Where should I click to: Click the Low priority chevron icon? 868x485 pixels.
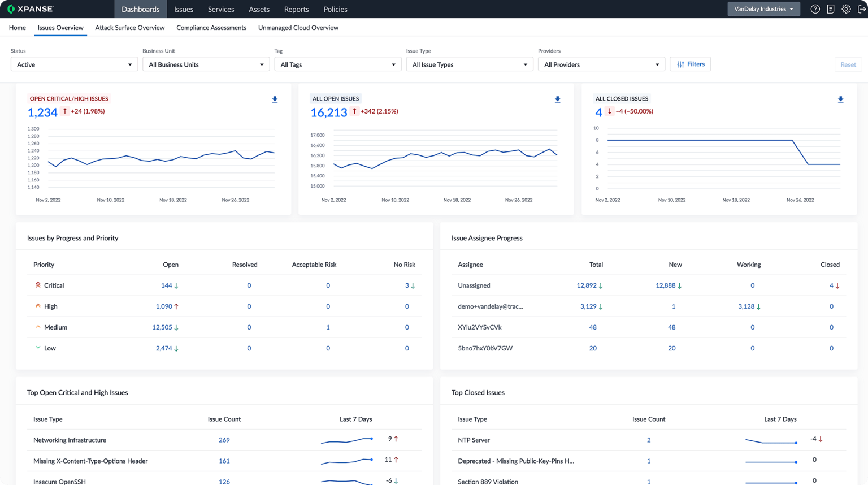[37, 348]
